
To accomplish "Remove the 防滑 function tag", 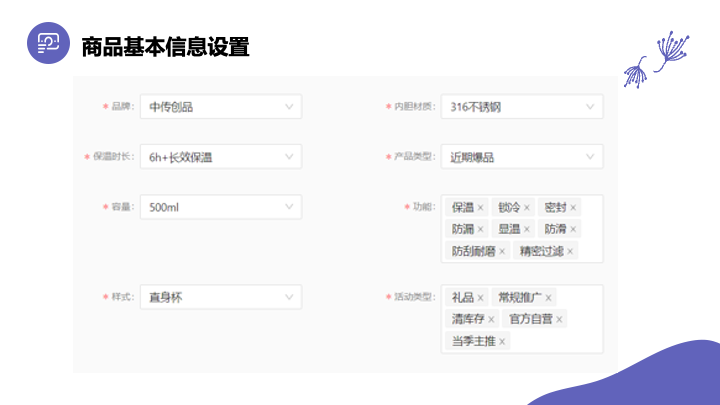I will 573,229.
